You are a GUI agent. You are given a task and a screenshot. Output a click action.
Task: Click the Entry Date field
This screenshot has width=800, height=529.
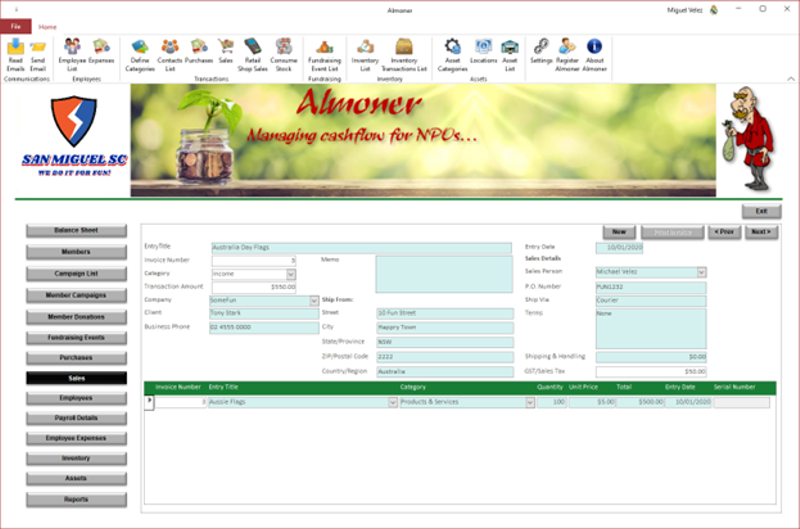[x=619, y=248]
